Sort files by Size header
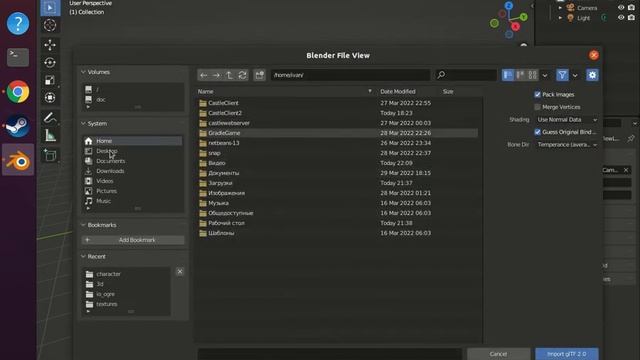Viewport: 640px width, 360px height. tap(448, 91)
